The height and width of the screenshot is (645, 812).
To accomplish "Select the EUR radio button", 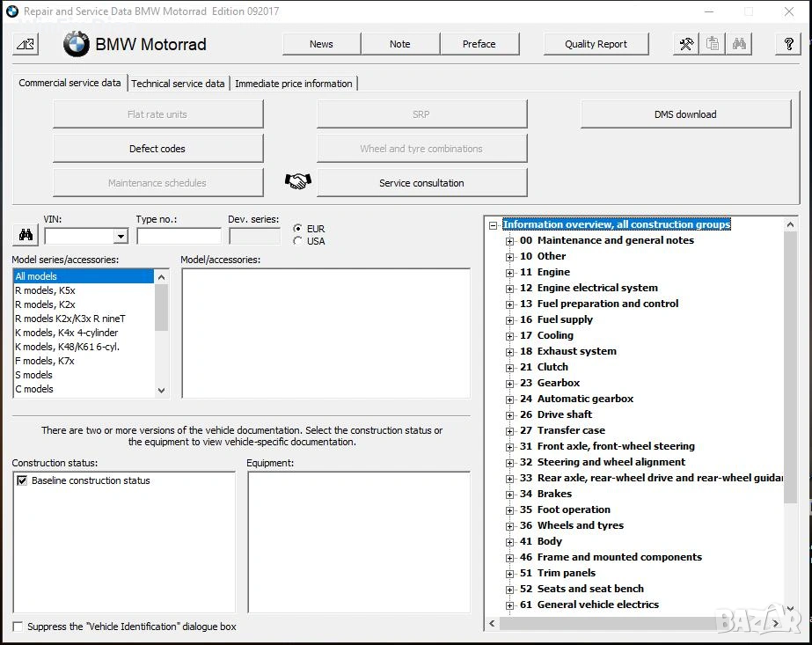I will [298, 229].
